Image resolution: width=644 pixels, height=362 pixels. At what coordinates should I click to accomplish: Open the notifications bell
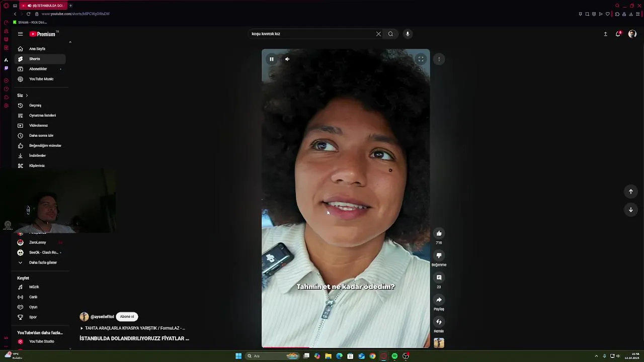[618, 34]
